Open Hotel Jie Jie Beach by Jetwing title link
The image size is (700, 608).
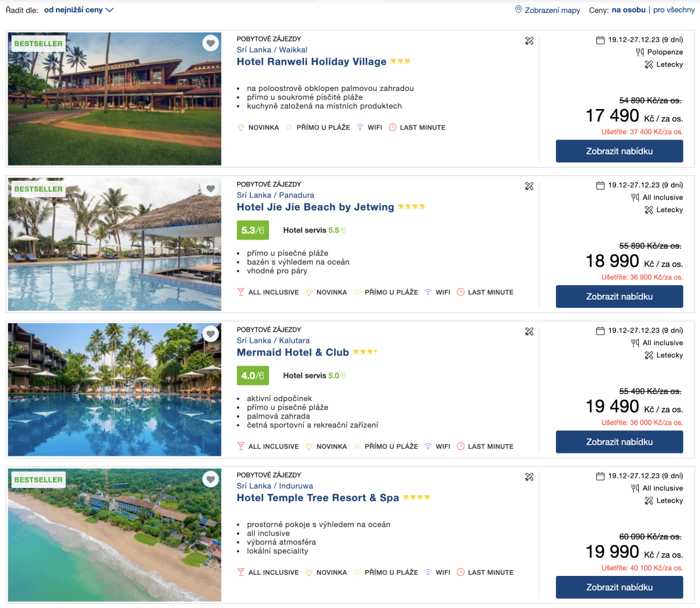[315, 207]
